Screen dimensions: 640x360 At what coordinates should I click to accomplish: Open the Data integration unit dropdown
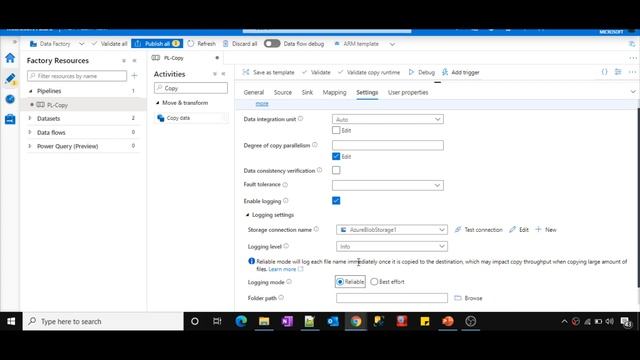(388, 119)
